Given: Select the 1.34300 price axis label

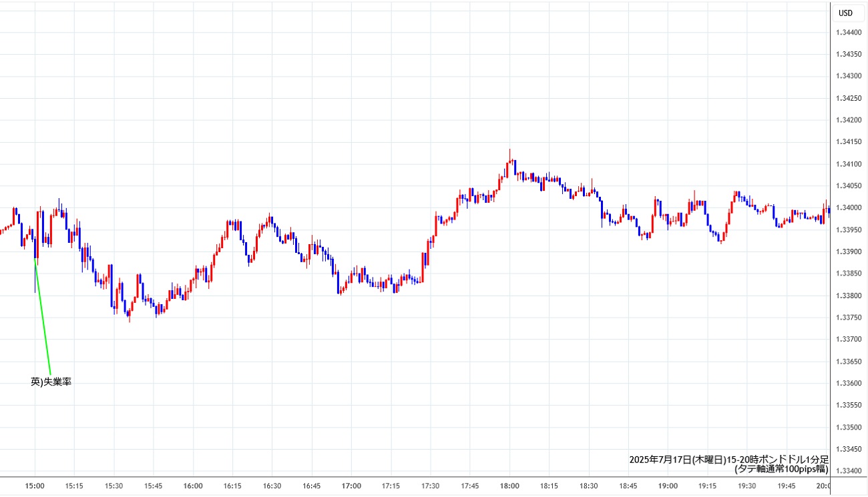Looking at the screenshot, I should tap(849, 77).
